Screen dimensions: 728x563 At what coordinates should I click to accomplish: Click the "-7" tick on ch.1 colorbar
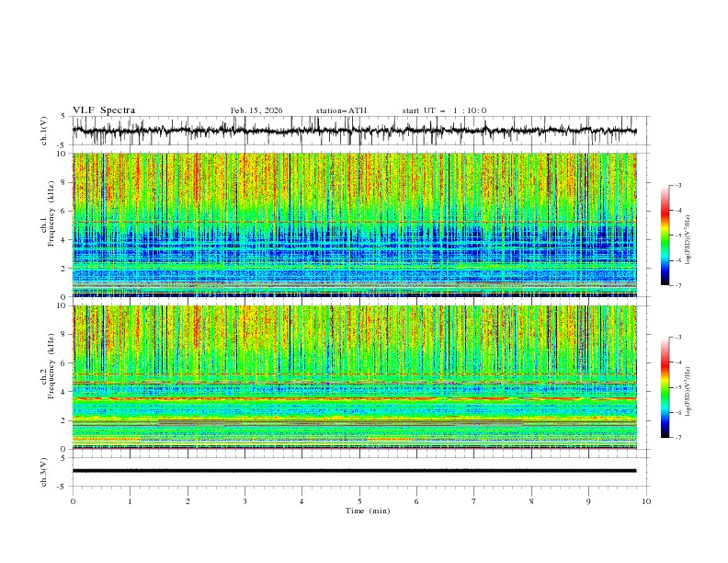point(677,285)
